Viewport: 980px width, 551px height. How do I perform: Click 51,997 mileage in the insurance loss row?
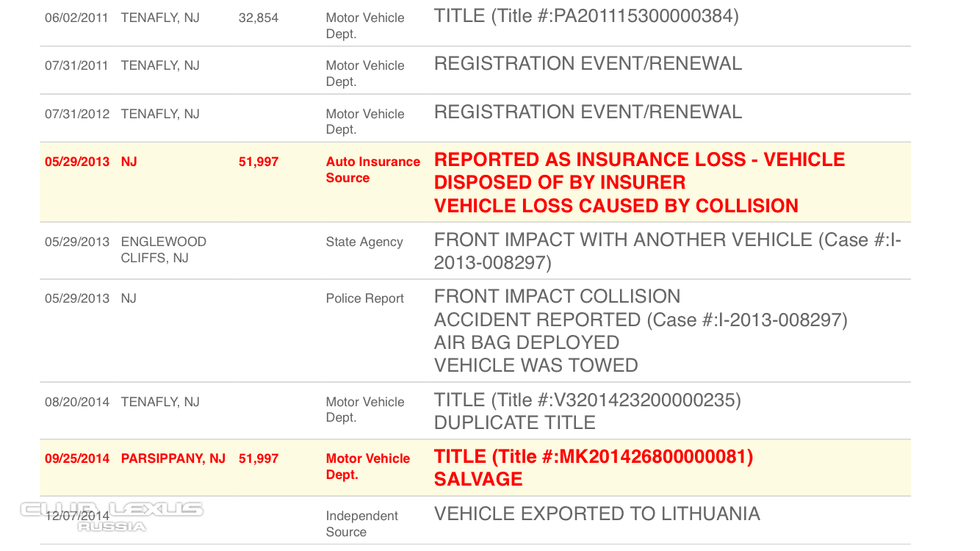tap(259, 162)
